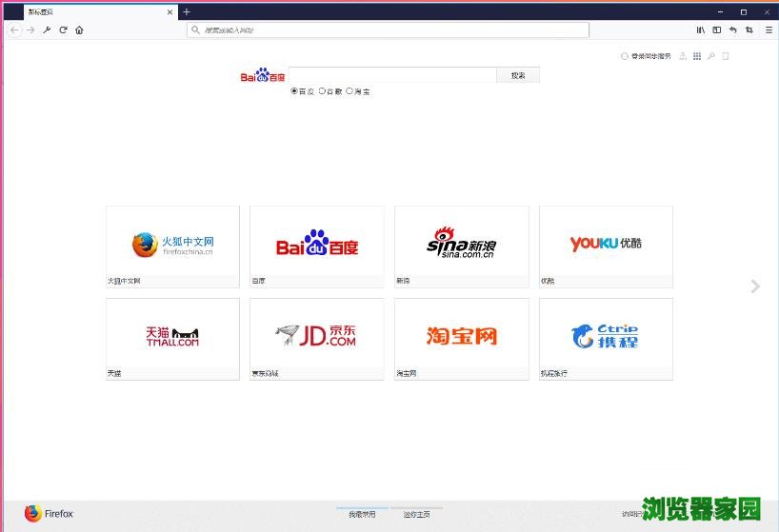This screenshot has width=779, height=532.
Task: Click the Firefox logo in the footer
Action: coord(49,513)
